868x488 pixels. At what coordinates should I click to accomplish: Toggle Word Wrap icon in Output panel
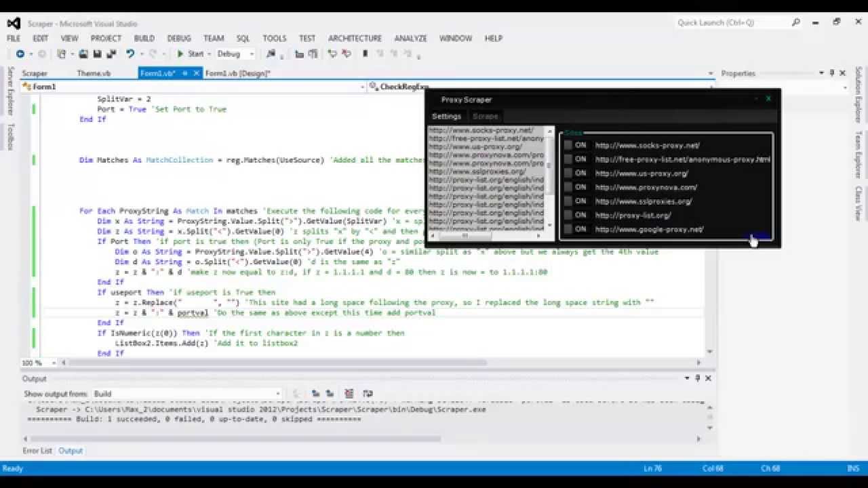coord(368,393)
